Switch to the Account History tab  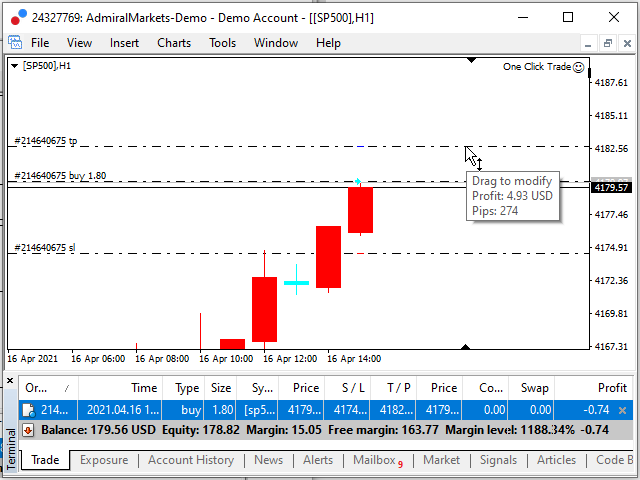pos(191,460)
